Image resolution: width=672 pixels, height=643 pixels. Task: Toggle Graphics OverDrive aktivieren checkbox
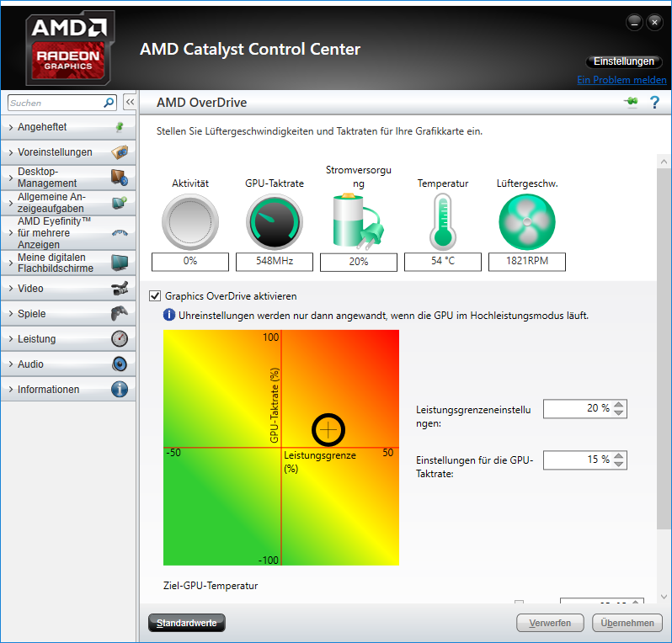(x=155, y=296)
